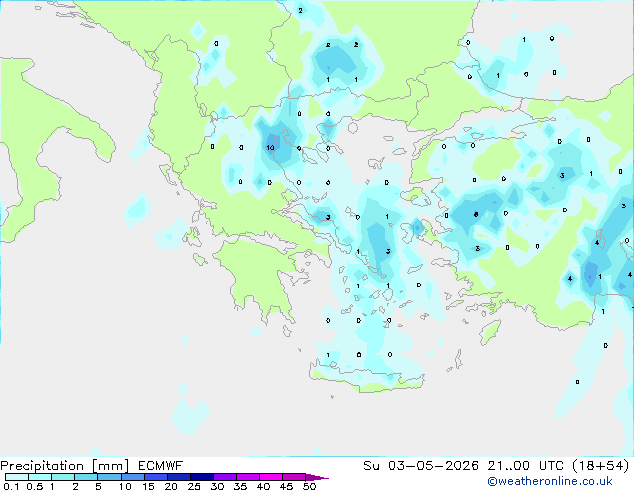Click the '0.5' legend scale label

(x=35, y=486)
